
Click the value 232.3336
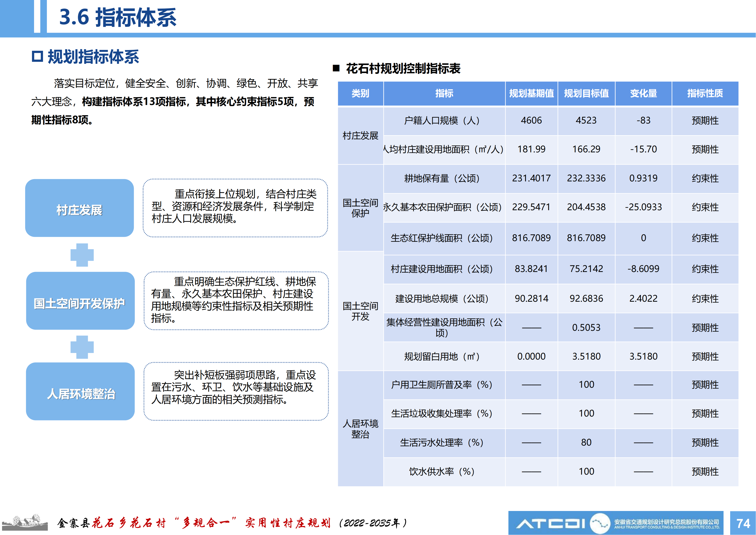(x=586, y=178)
